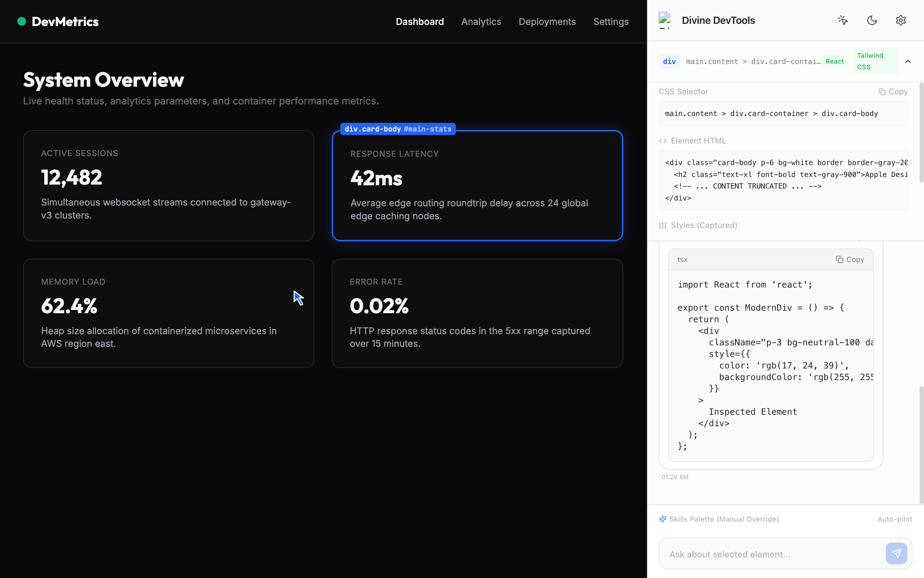The width and height of the screenshot is (924, 578).
Task: Click the Styles (Captured) section heading
Action: click(704, 225)
